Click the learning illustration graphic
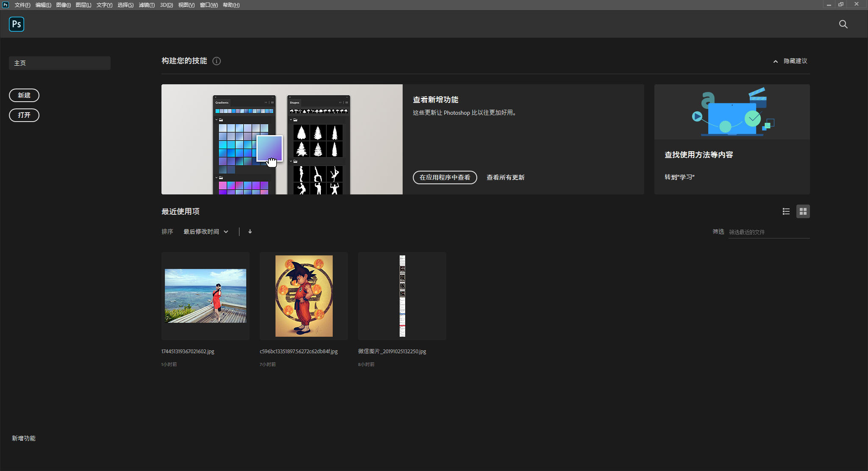868x471 pixels. (x=732, y=112)
